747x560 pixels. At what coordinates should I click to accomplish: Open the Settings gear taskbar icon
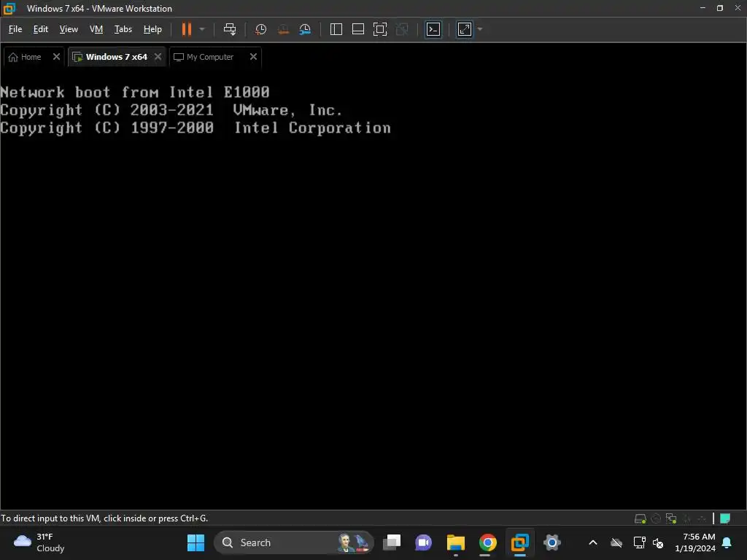click(551, 542)
